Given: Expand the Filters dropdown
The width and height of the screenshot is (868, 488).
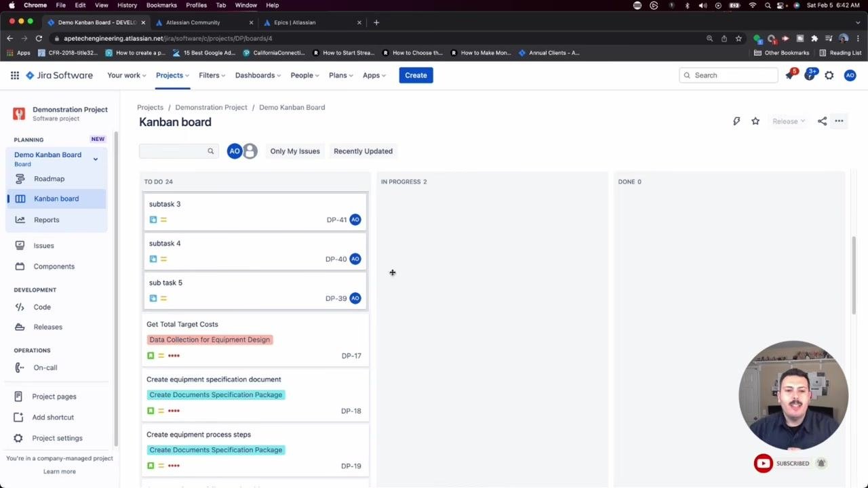Looking at the screenshot, I should click(212, 75).
